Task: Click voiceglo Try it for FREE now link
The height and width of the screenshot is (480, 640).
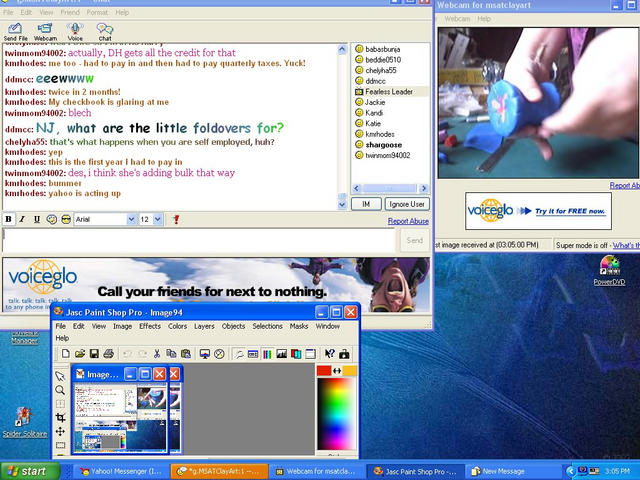Action: point(570,211)
